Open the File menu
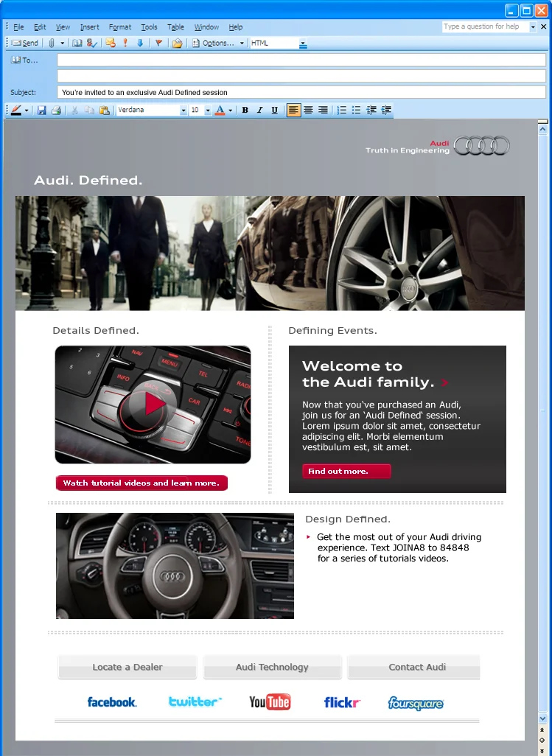 point(18,27)
